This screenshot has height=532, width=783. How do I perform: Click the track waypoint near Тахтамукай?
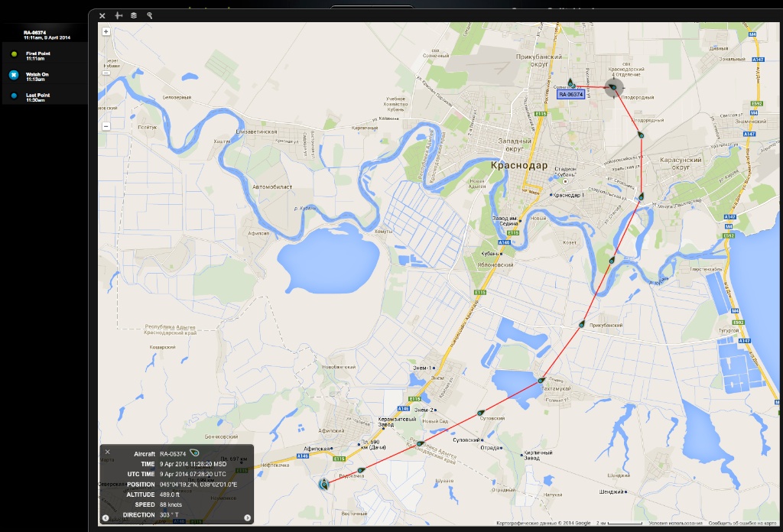point(541,380)
